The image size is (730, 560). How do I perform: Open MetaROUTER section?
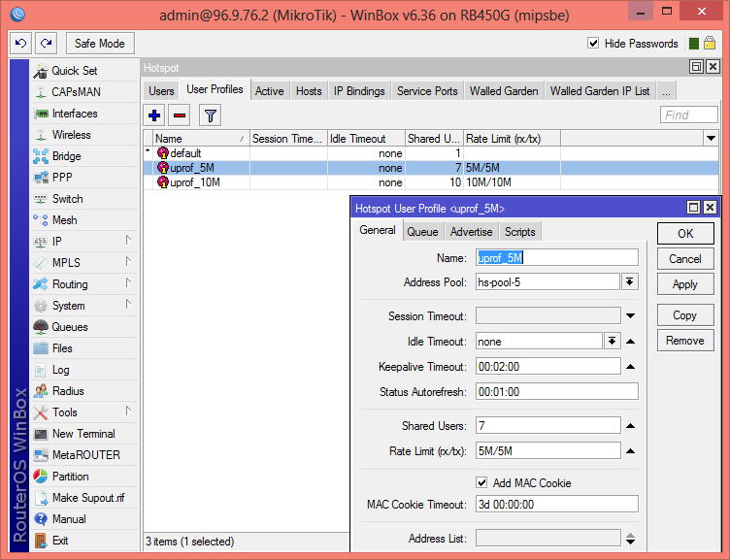85,455
